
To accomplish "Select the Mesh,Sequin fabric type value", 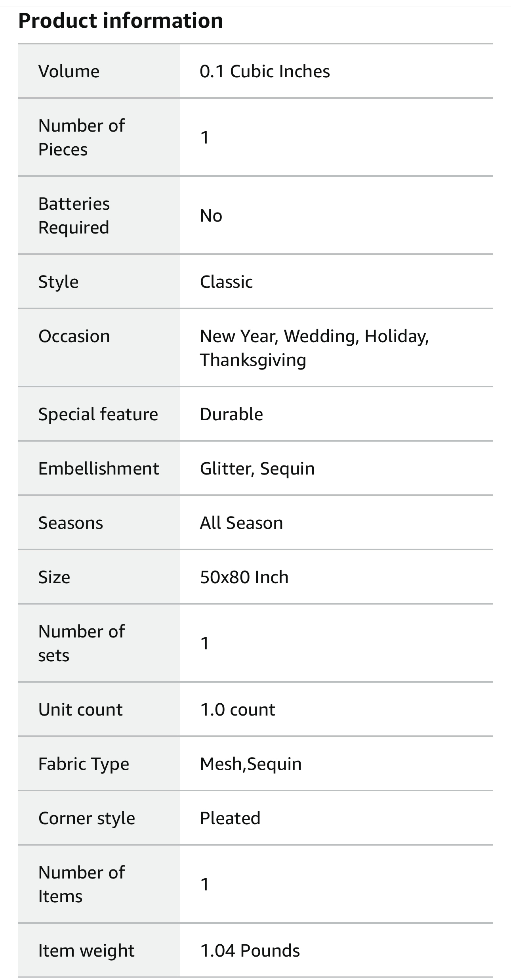I will [x=251, y=764].
